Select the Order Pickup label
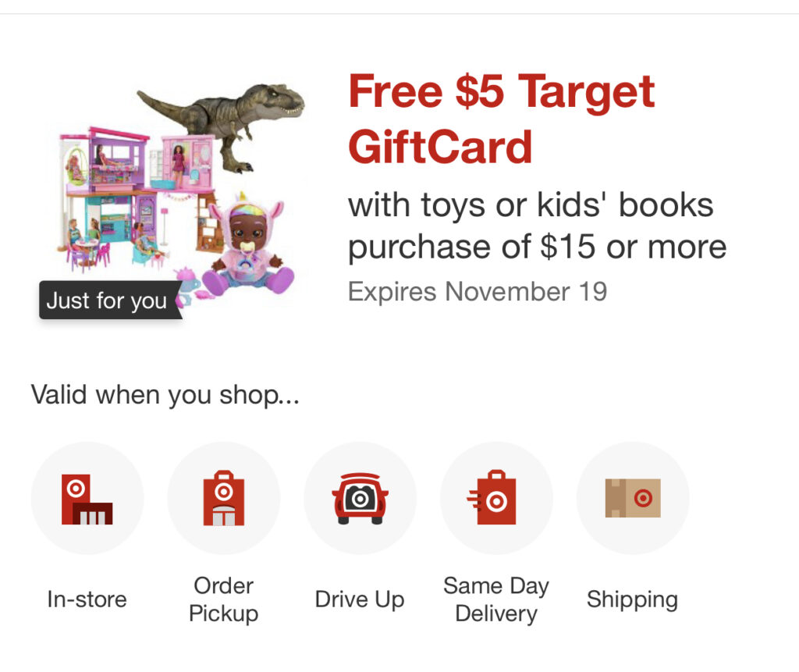The height and width of the screenshot is (672, 799). click(224, 599)
